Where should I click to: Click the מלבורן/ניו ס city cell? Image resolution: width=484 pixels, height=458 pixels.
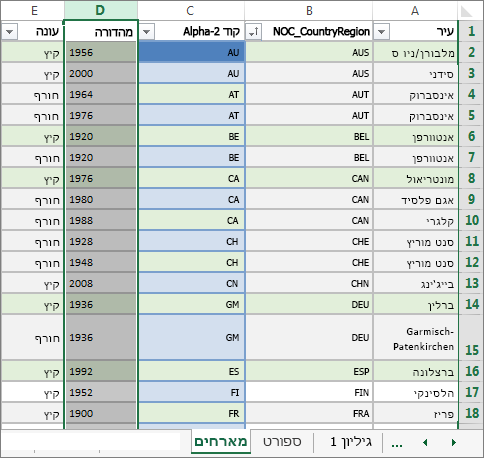pos(415,52)
